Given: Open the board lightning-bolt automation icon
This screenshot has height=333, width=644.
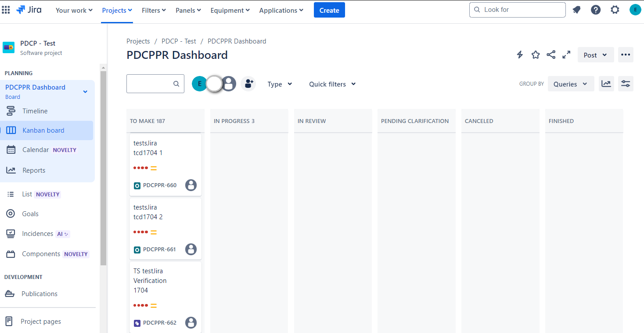Looking at the screenshot, I should [520, 54].
